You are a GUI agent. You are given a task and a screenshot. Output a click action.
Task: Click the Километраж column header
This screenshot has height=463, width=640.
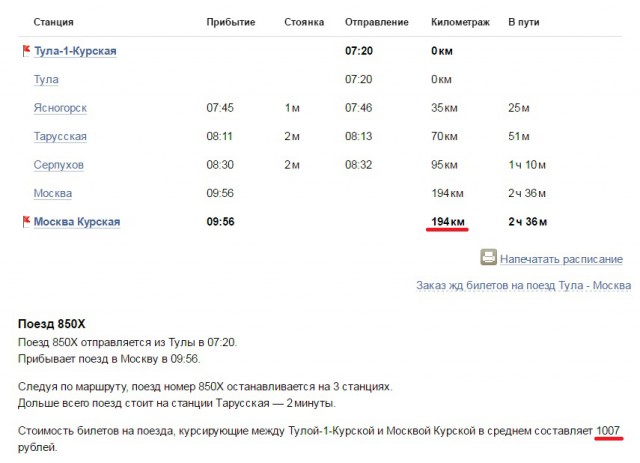point(460,22)
